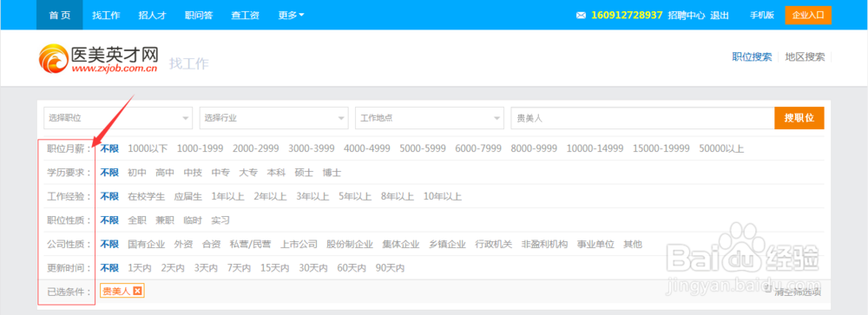Filter company type 国有企业

[x=146, y=244]
